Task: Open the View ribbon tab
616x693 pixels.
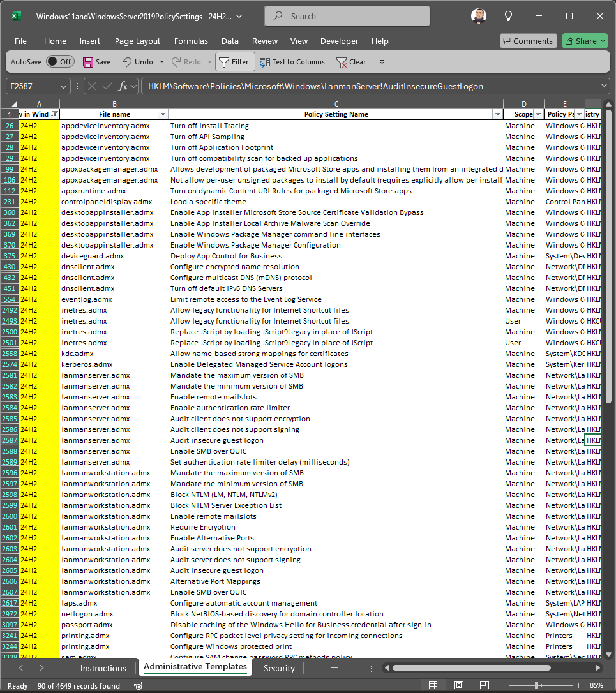Action: [x=299, y=41]
